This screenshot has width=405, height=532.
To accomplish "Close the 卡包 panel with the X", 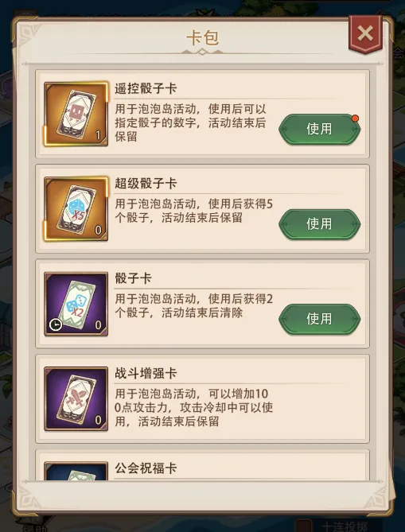I will point(365,34).
